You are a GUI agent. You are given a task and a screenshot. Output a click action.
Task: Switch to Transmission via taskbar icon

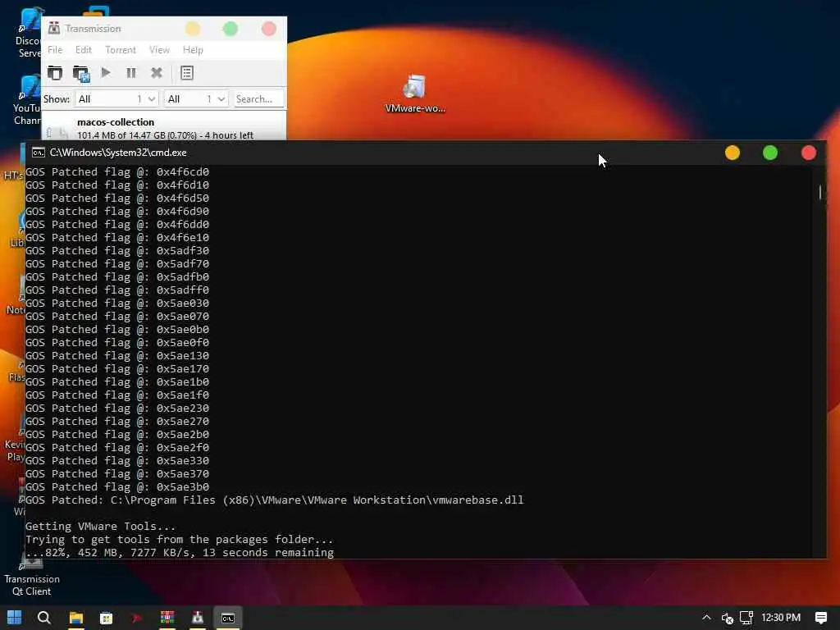198,618
